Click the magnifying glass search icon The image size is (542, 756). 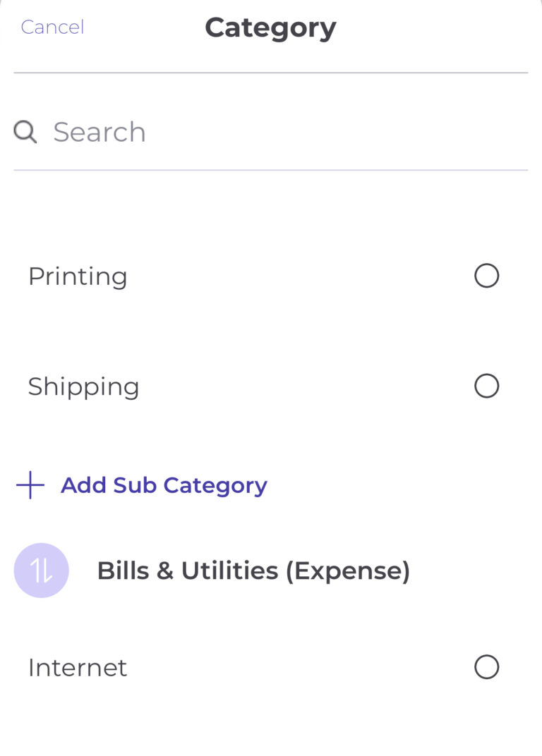point(25,132)
